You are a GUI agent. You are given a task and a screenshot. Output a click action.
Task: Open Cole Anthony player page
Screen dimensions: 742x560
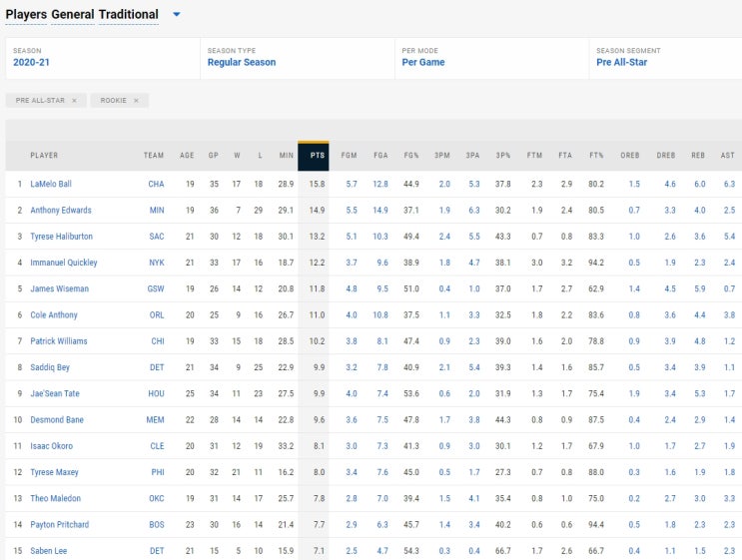[x=54, y=315]
